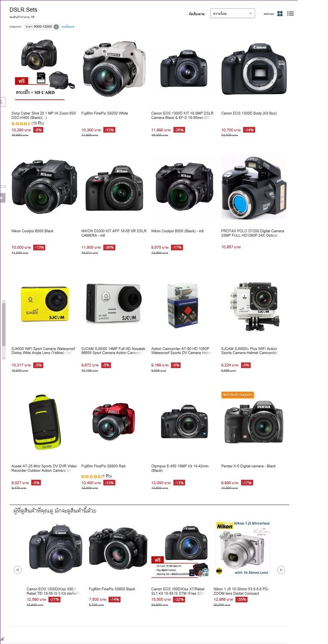
Task: Show next recommended products carousel arrow
Action: coord(281,570)
